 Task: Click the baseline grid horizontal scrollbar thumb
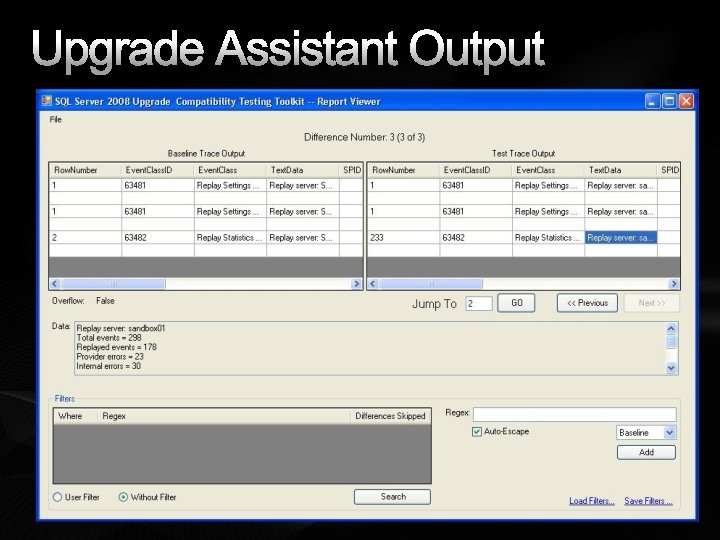pyautogui.click(x=113, y=284)
